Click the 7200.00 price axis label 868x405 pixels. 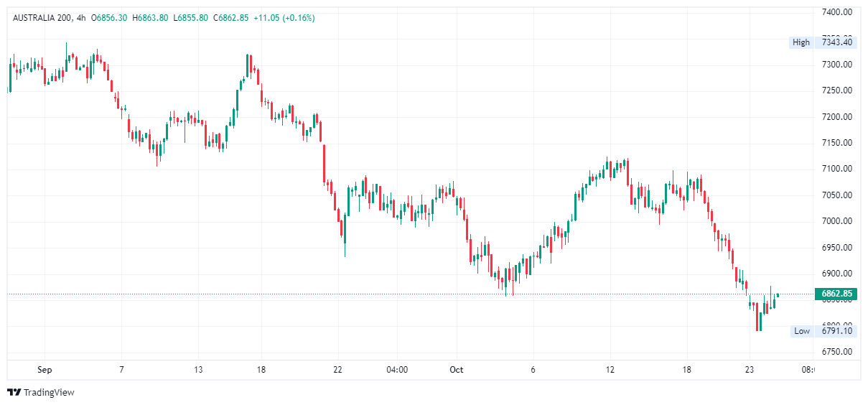[836, 117]
